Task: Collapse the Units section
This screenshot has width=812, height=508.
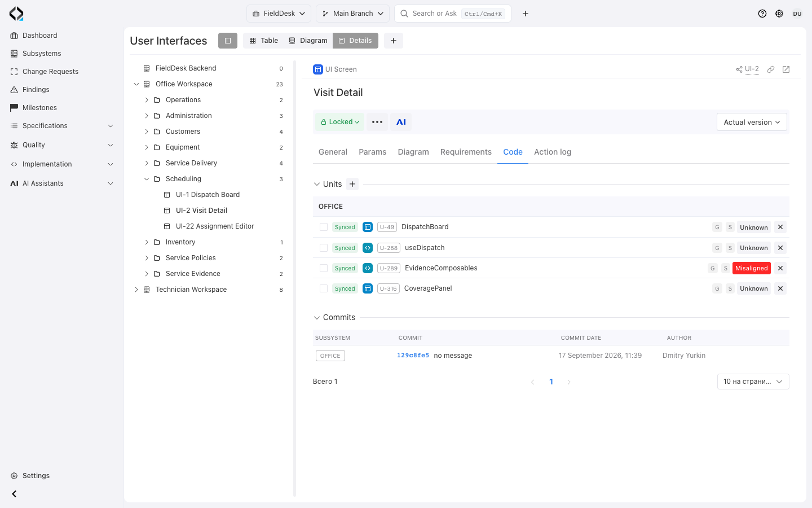Action: [317, 184]
